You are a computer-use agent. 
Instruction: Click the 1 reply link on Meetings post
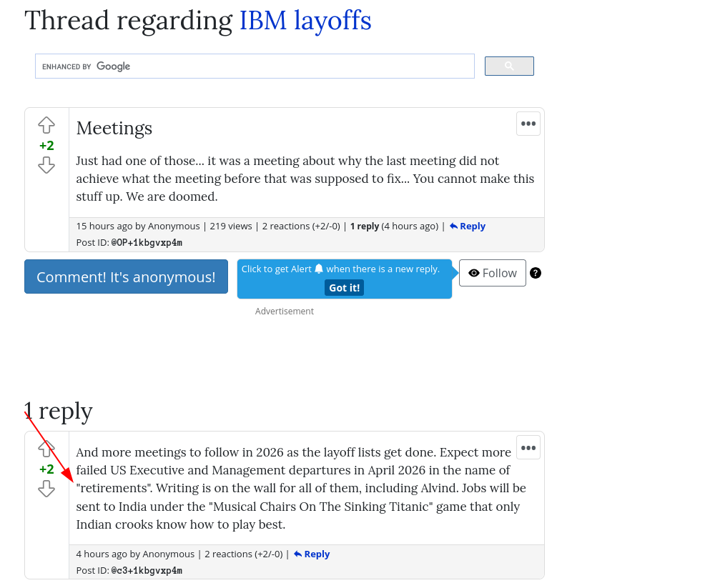tap(365, 226)
